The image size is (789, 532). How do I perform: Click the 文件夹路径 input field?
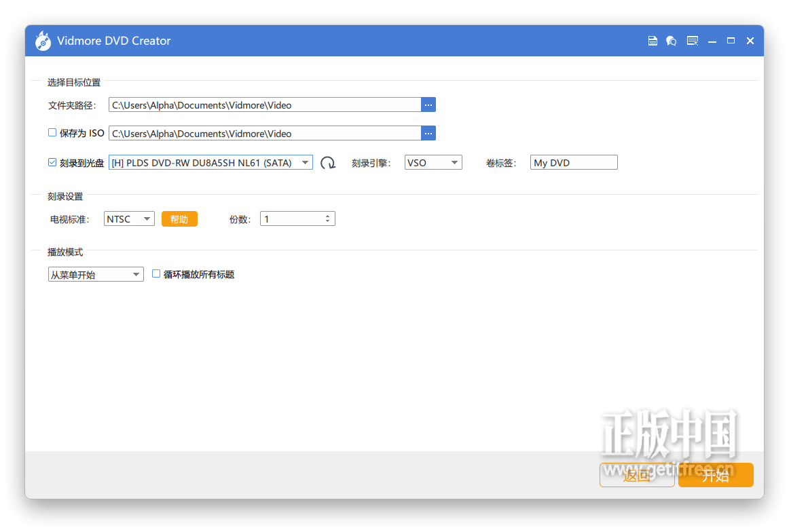click(x=265, y=104)
